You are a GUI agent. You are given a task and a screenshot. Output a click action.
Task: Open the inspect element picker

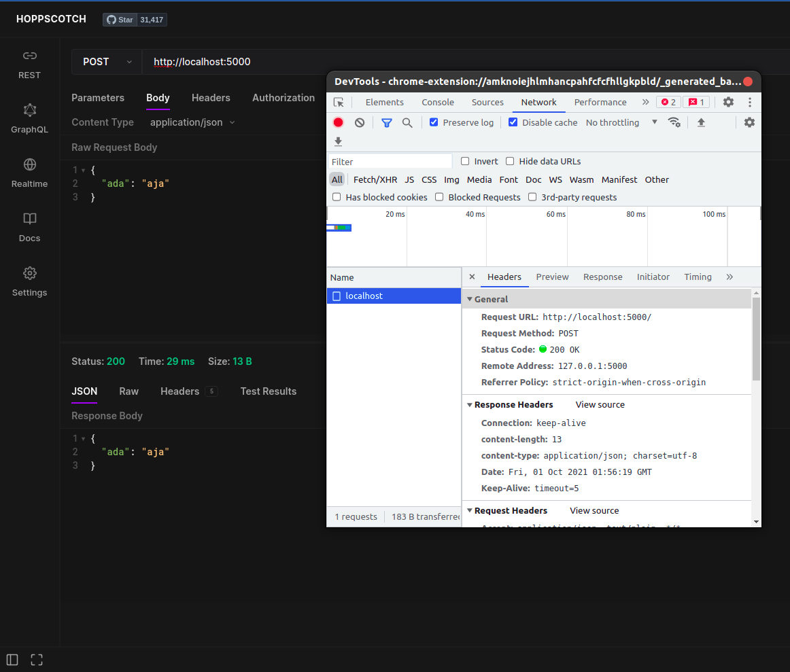(339, 102)
